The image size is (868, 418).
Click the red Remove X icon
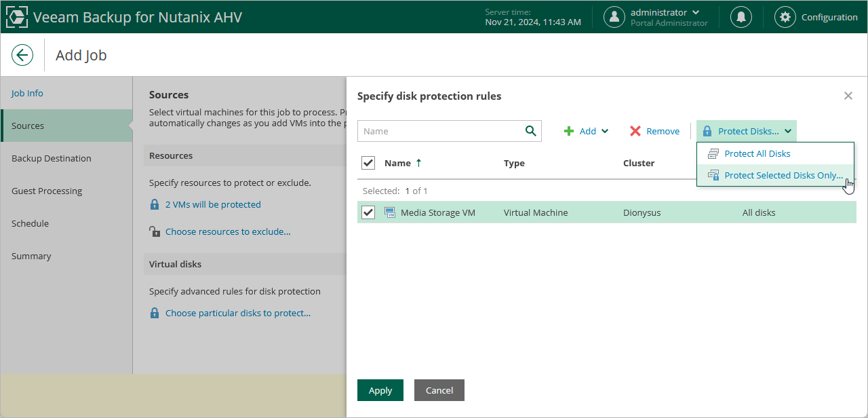click(x=635, y=131)
